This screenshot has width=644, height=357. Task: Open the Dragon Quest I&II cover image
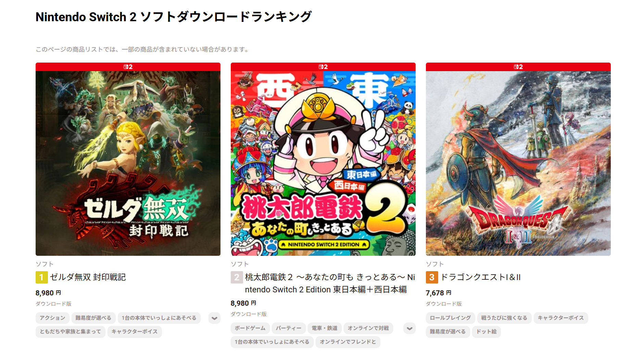click(x=518, y=163)
